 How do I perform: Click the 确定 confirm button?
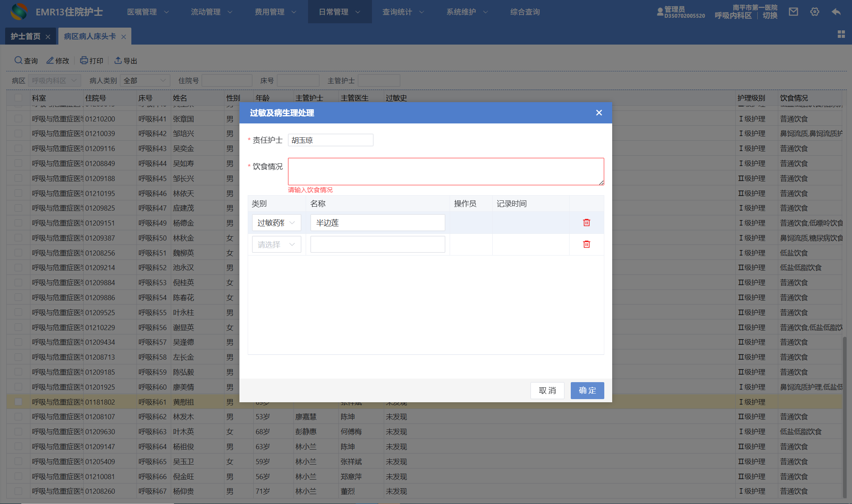click(587, 390)
